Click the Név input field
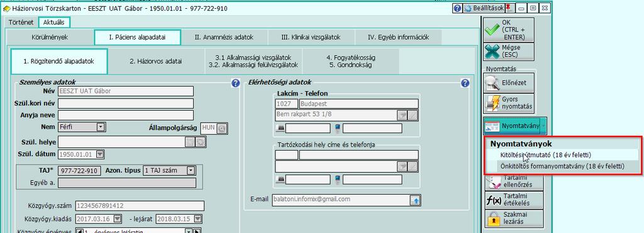This screenshot has height=233, width=644. [x=126, y=91]
